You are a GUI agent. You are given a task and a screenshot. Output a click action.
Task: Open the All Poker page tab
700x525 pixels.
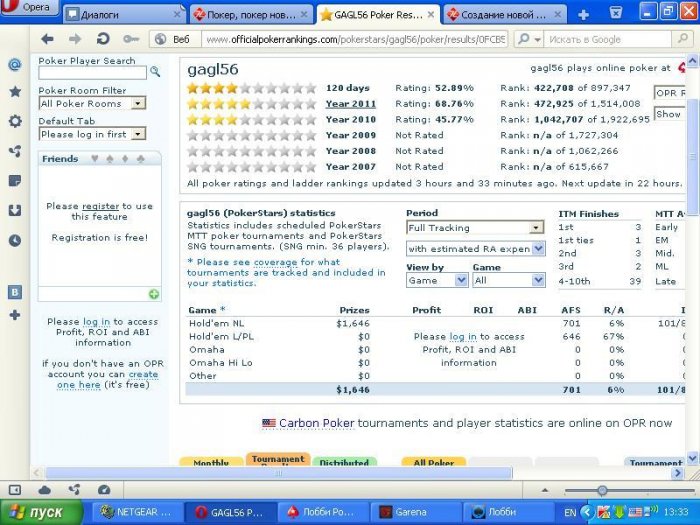pyautogui.click(x=433, y=462)
